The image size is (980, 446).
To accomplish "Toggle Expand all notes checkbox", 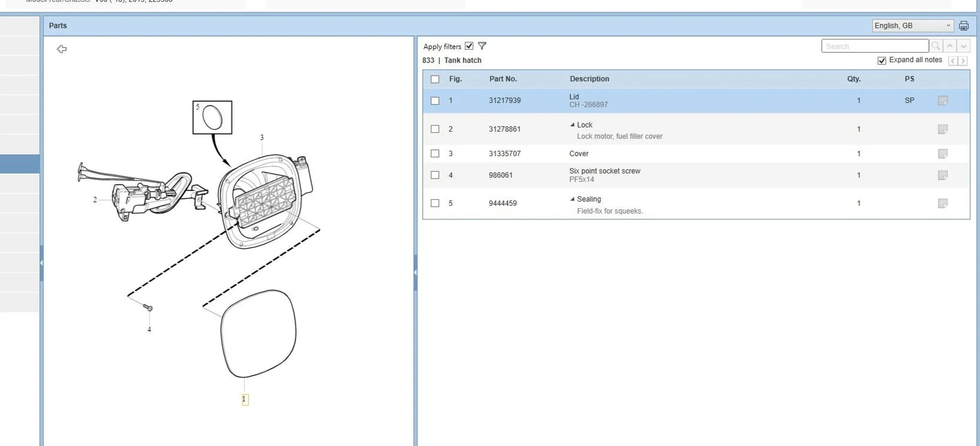I will [882, 61].
